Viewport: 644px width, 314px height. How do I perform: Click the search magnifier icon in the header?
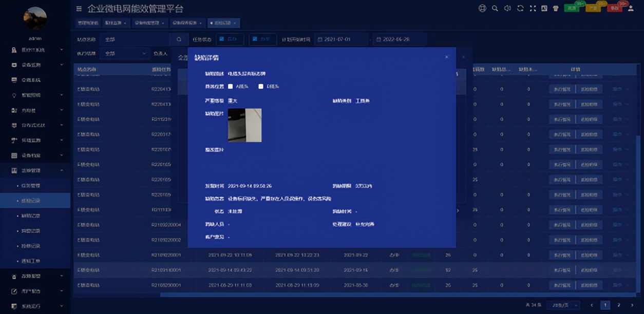[495, 9]
